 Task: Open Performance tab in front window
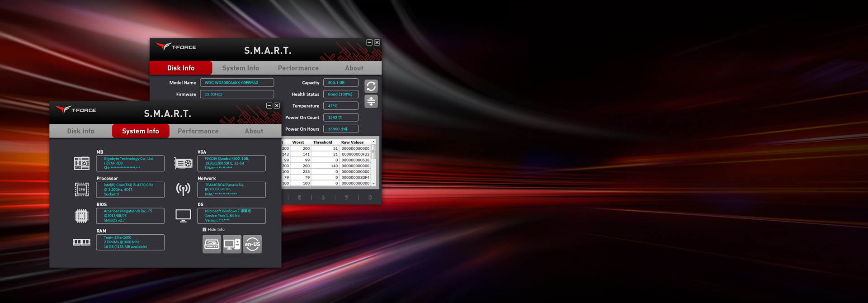tap(198, 131)
